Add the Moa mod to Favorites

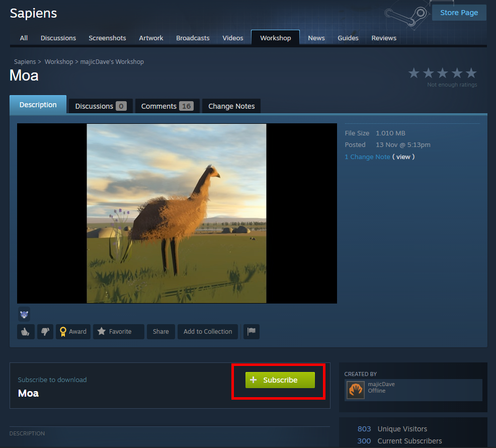pos(119,332)
